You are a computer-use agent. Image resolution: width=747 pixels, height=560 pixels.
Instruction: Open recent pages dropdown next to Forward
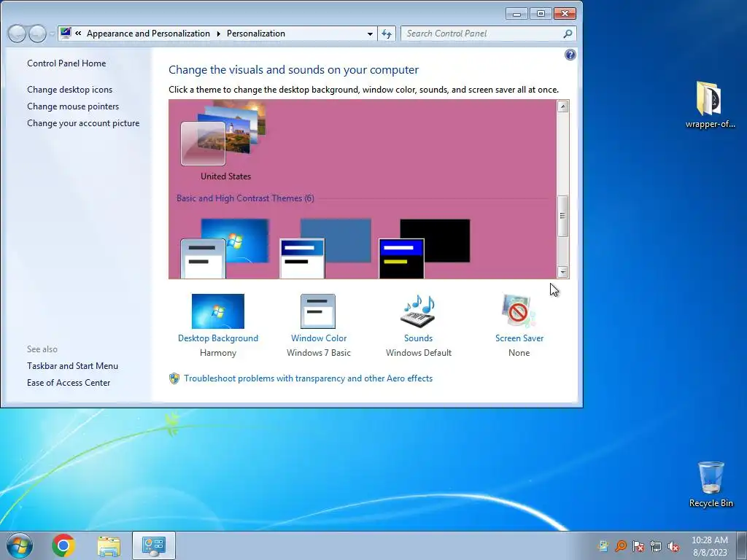pos(52,34)
